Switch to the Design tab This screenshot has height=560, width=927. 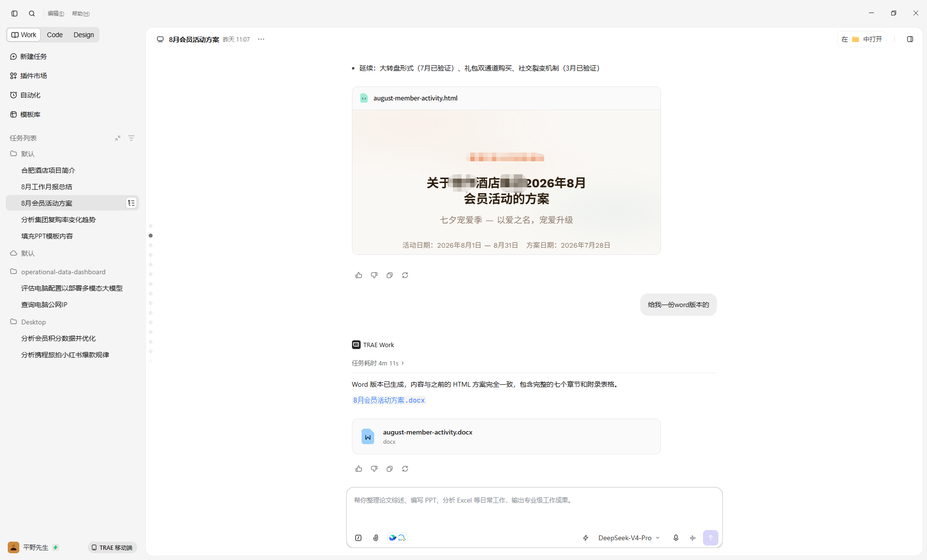pyautogui.click(x=84, y=35)
